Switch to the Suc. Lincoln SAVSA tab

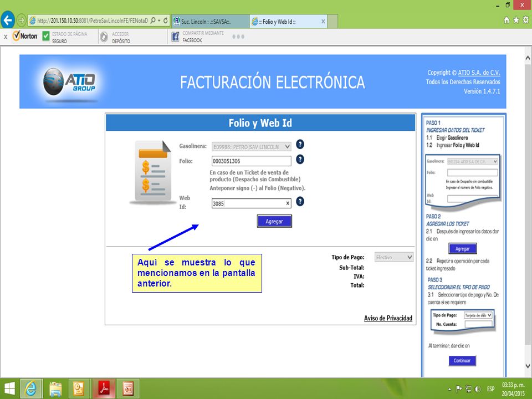tap(210, 22)
